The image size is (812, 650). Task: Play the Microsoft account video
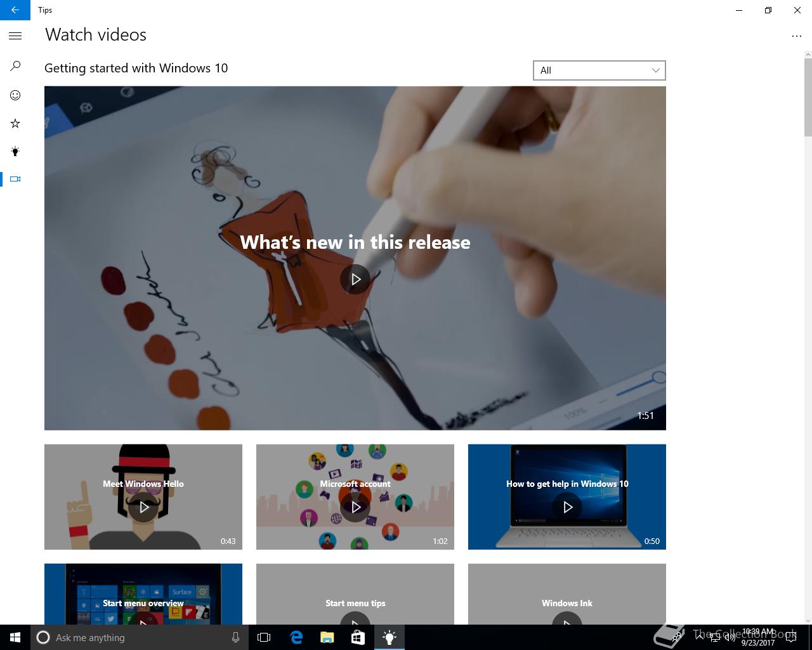(355, 507)
